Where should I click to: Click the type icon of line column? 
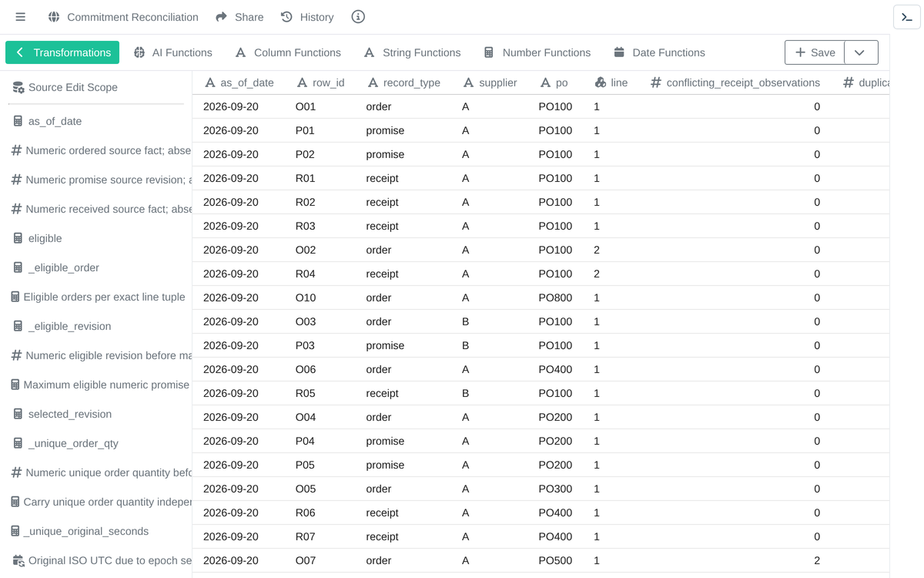pos(601,82)
